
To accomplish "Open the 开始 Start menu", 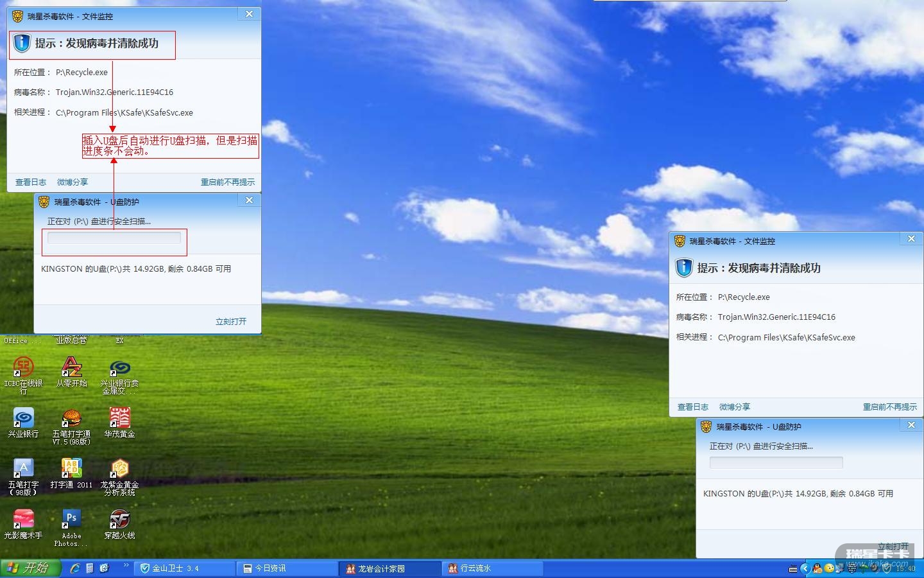I will [x=30, y=568].
